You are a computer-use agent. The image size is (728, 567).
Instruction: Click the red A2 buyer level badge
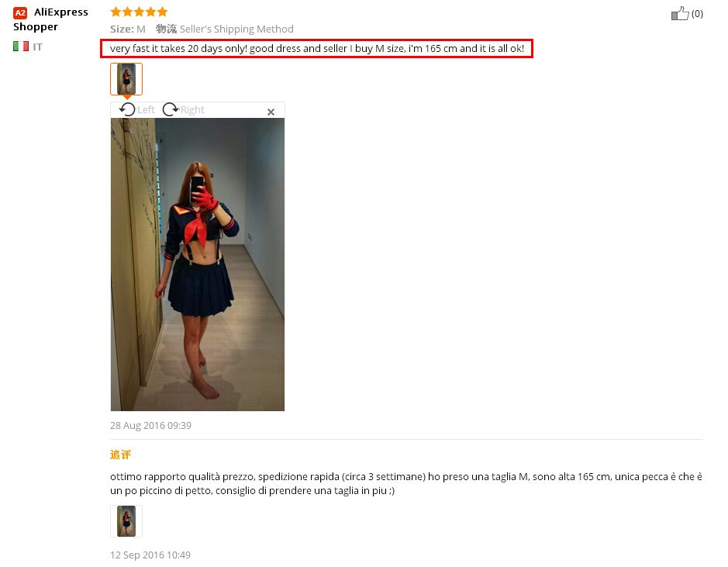pos(20,12)
